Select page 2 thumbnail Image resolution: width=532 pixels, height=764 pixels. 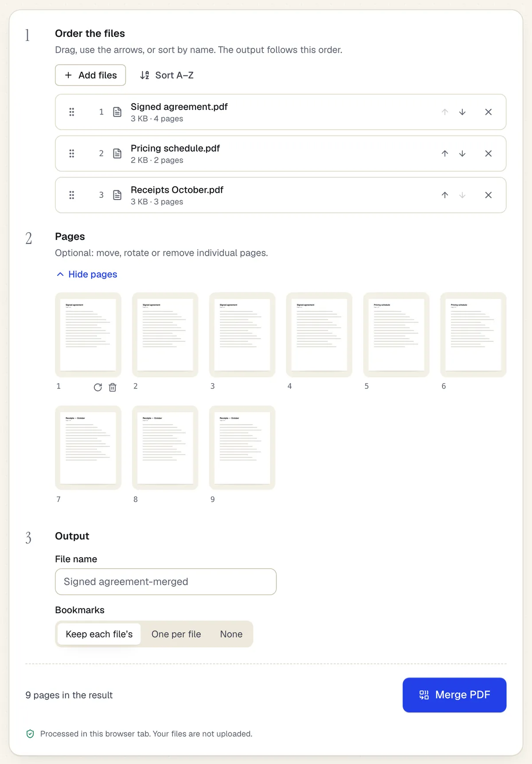[165, 335]
